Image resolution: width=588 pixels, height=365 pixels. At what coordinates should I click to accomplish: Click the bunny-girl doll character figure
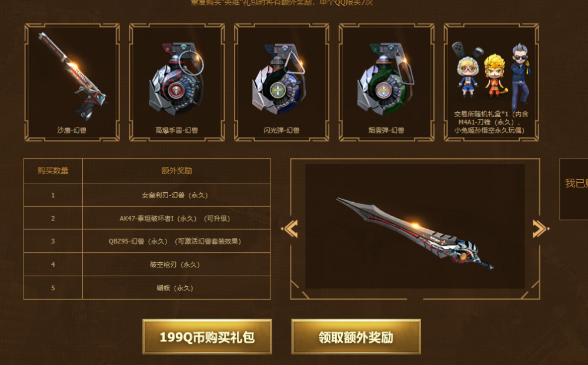(467, 70)
